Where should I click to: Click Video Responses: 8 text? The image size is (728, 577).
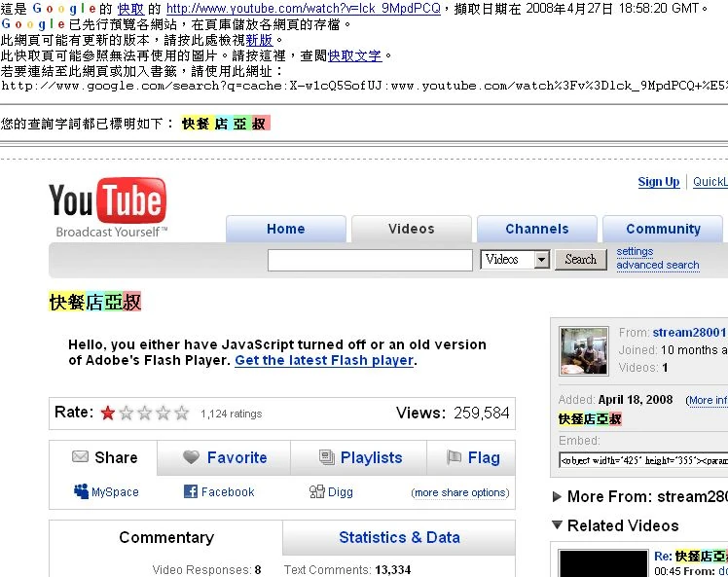coord(206,569)
